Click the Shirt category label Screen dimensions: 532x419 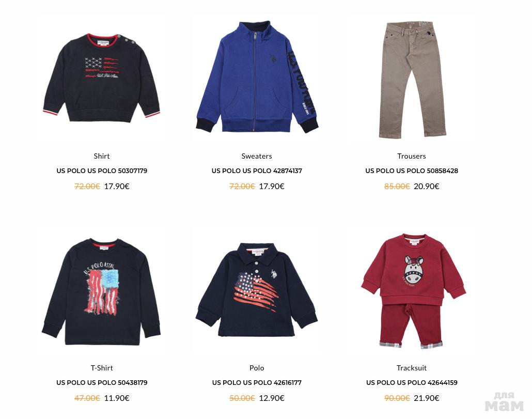tap(101, 156)
